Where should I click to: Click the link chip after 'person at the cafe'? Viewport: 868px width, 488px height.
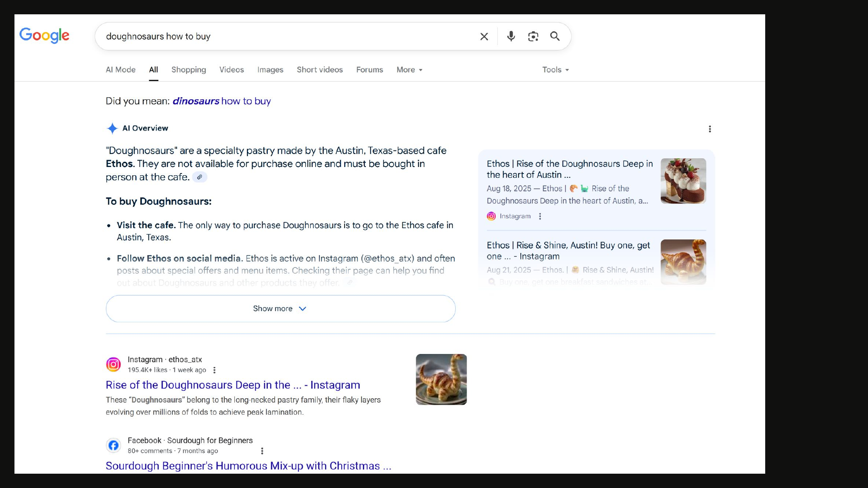click(200, 177)
